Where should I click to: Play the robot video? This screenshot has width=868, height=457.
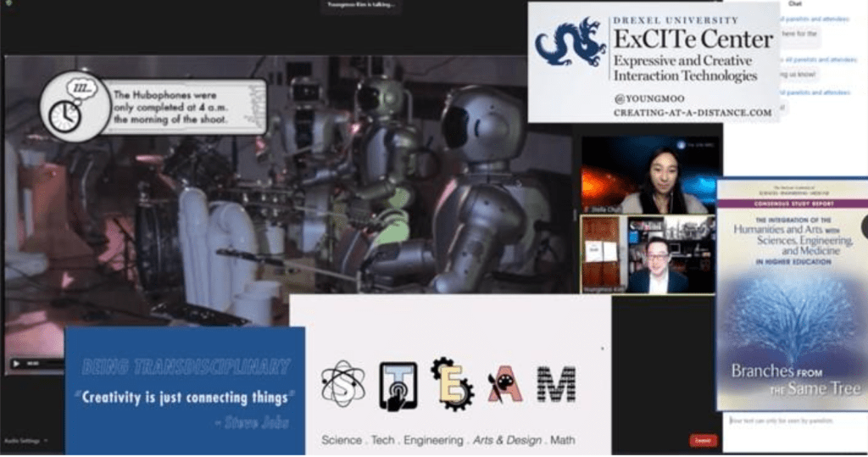[x=15, y=364]
